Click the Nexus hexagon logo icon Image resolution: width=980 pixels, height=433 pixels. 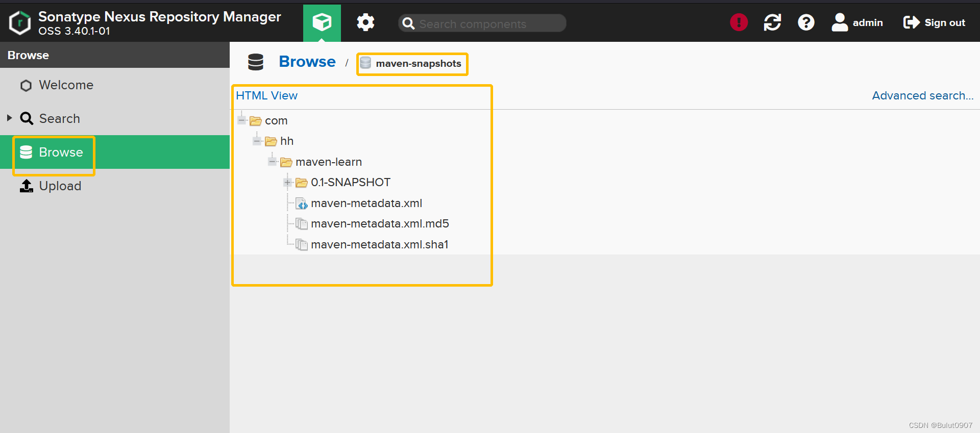[x=20, y=23]
